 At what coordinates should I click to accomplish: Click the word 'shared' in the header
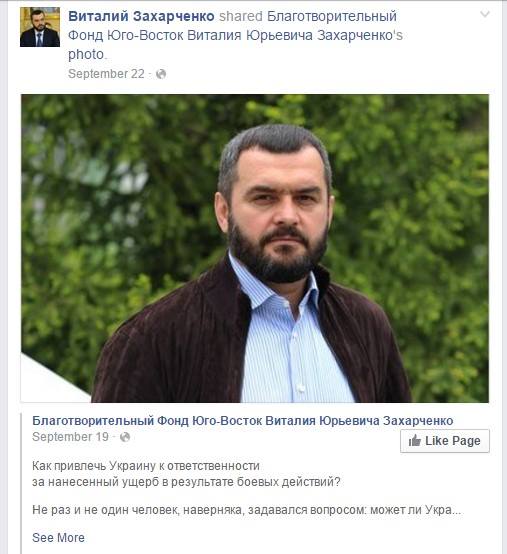coord(241,16)
